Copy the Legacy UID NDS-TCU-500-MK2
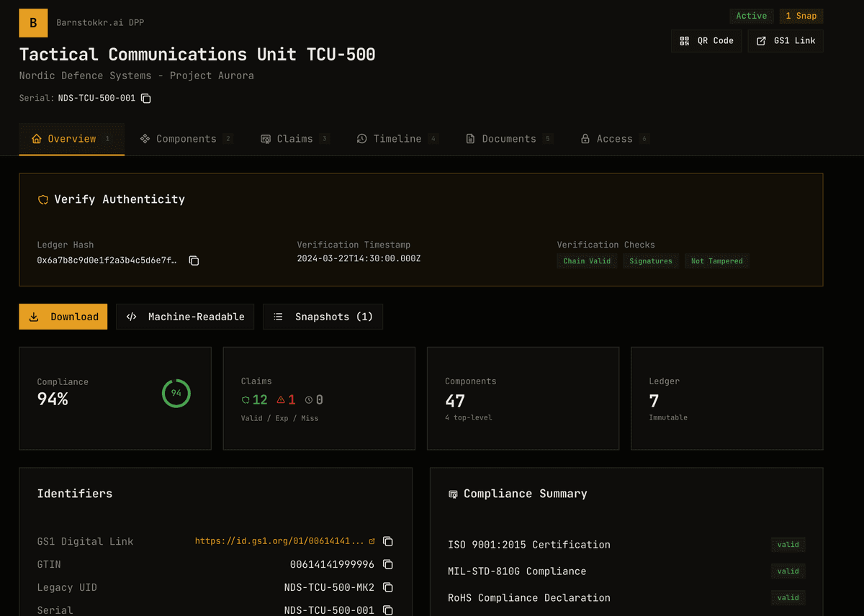This screenshot has height=616, width=864. point(387,587)
